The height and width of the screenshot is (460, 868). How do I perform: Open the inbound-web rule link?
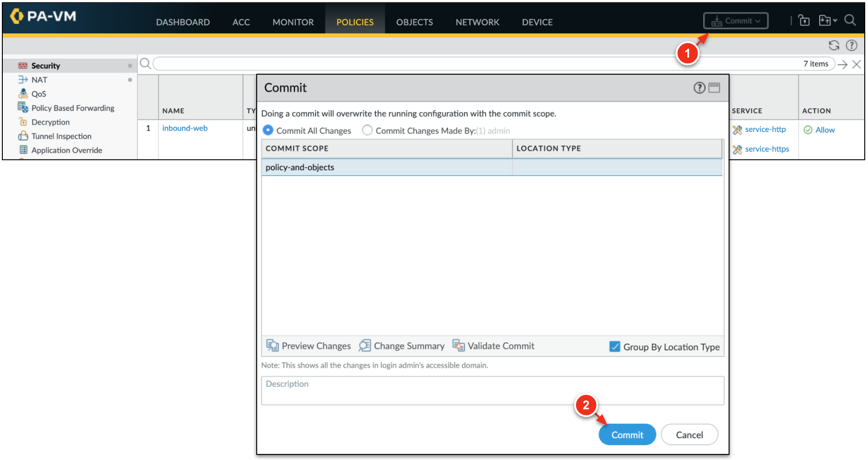(x=185, y=128)
